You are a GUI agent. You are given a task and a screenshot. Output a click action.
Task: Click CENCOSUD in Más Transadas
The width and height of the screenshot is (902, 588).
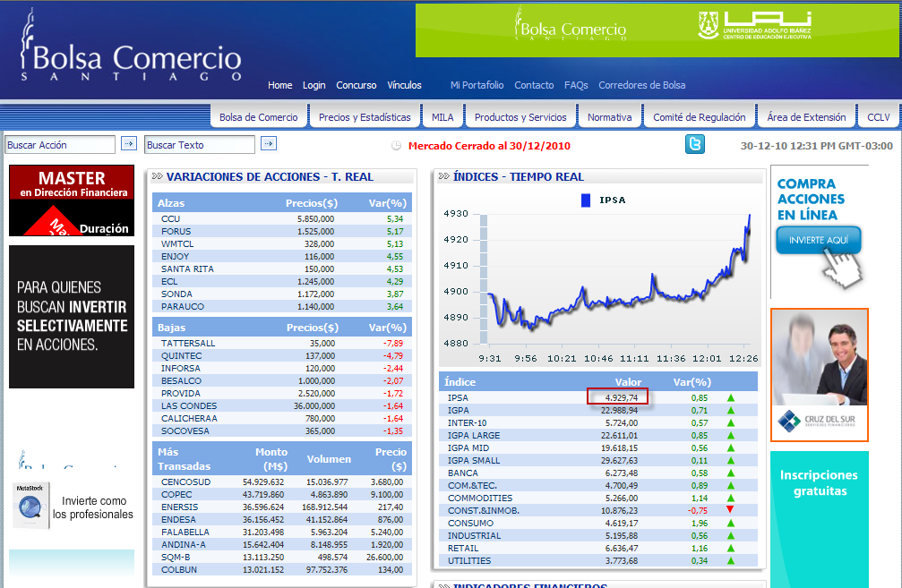pyautogui.click(x=185, y=482)
